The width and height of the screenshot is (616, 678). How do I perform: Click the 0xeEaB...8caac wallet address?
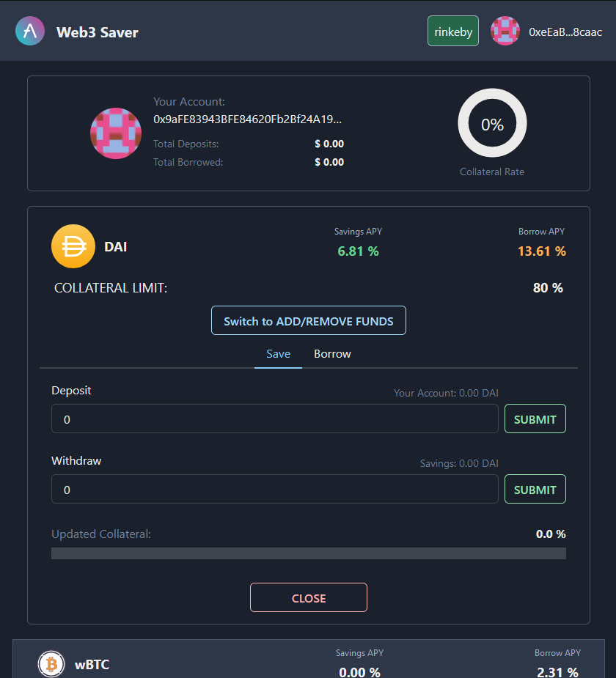point(565,32)
